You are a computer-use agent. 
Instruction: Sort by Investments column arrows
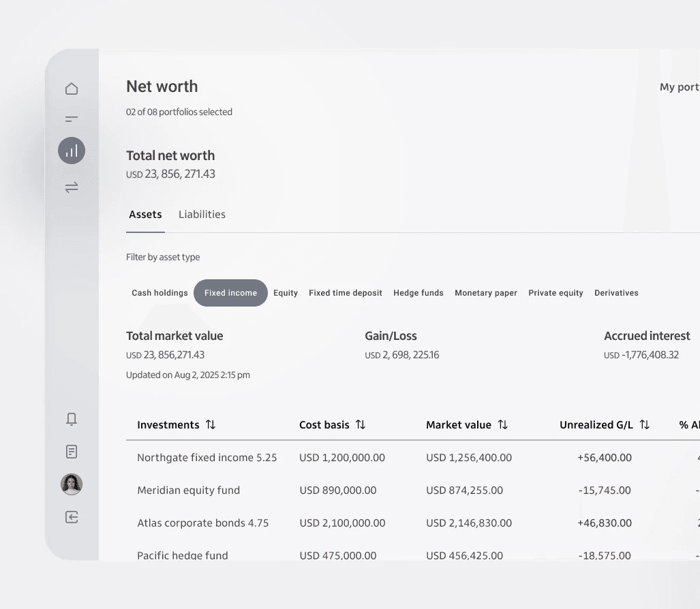211,425
